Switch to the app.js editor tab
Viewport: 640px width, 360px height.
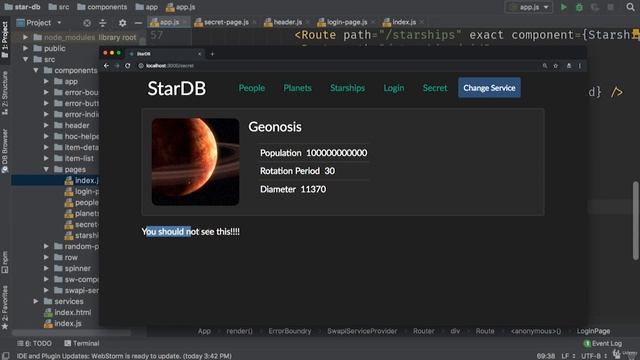coord(169,22)
